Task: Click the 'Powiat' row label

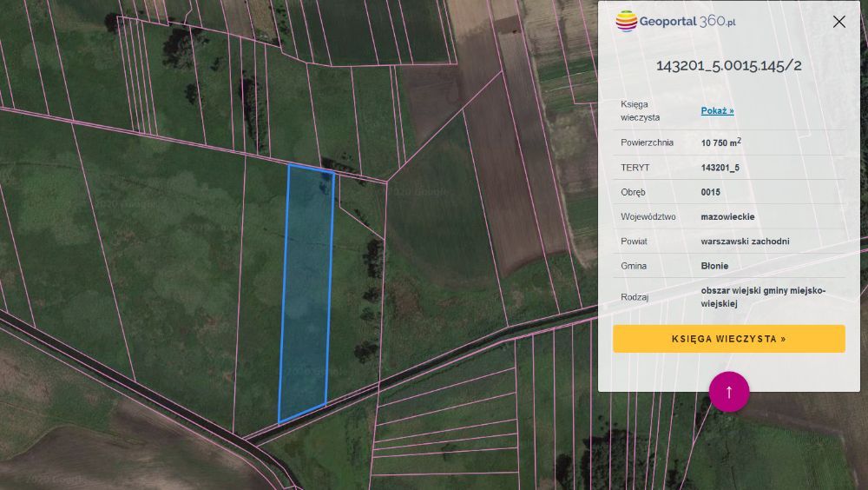Action: pyautogui.click(x=634, y=242)
